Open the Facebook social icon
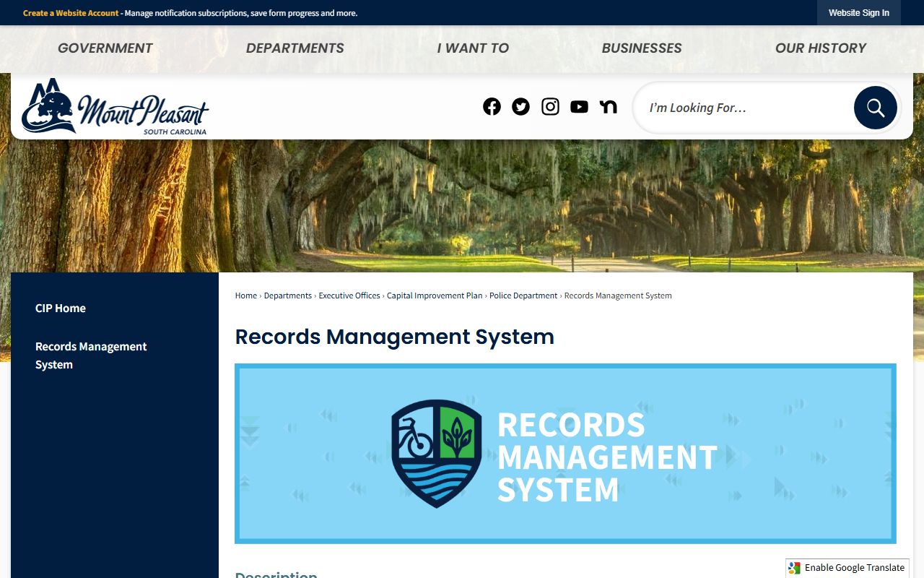The width and height of the screenshot is (924, 578). [492, 107]
